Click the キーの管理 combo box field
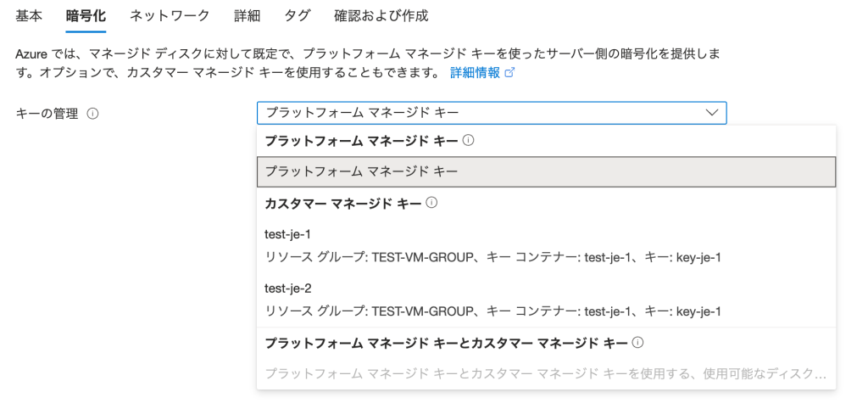The image size is (868, 420). tap(483, 113)
